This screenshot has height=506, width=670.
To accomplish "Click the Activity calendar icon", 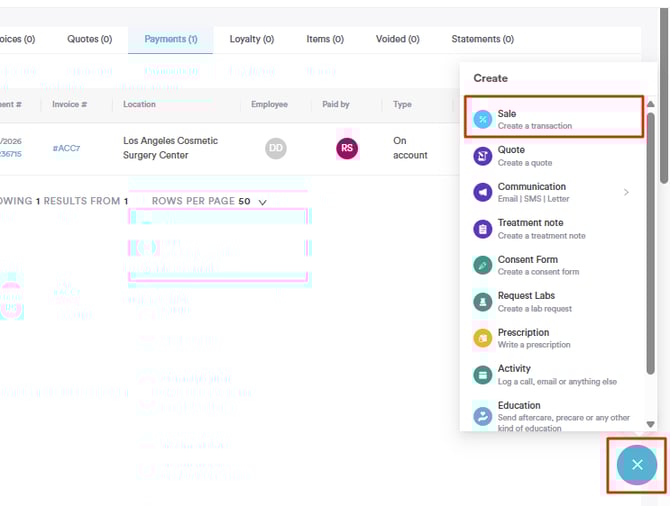I will click(483, 374).
